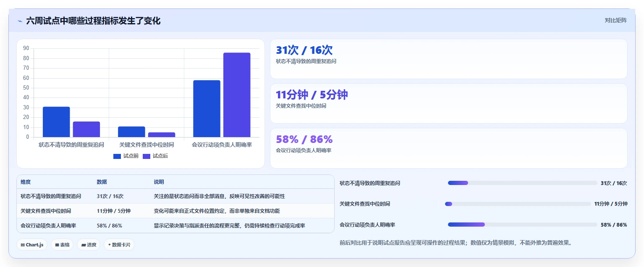The image size is (644, 267).
Task: Click the 状态不清导致的周重复追问 progress bar
Action: click(x=522, y=183)
